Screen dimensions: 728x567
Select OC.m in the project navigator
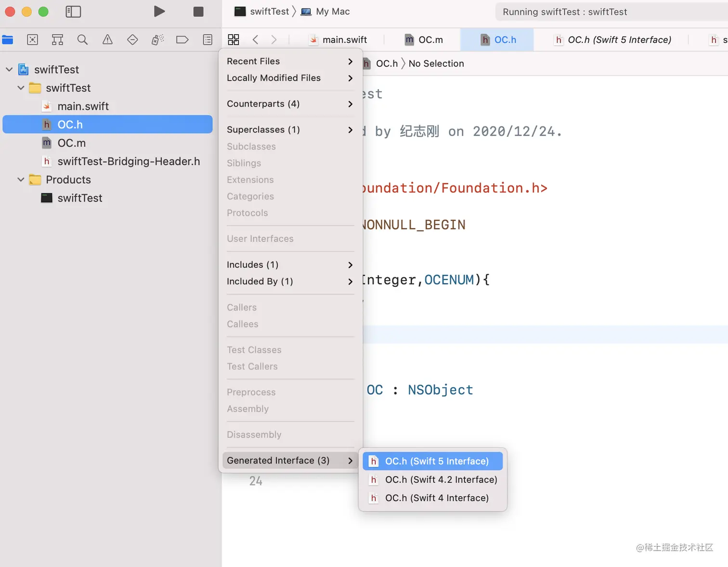click(107, 143)
